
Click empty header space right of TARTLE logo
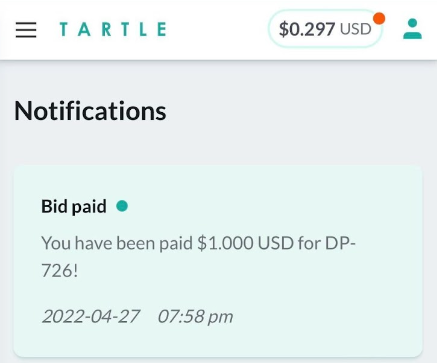click(x=217, y=29)
